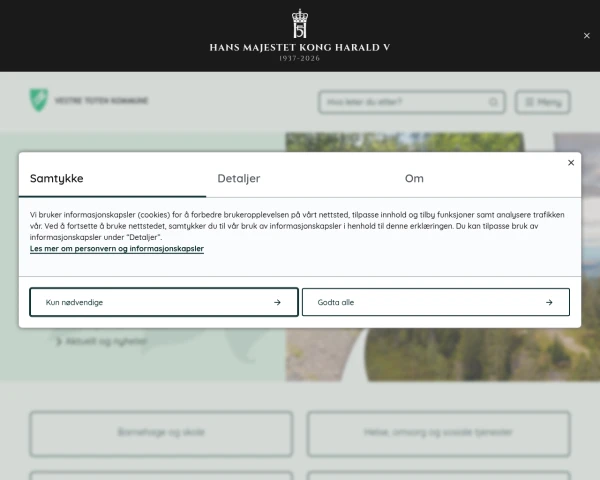The height and width of the screenshot is (480, 600).
Task: Click the arrow icon in Kun nødvendige
Action: pyautogui.click(x=277, y=302)
